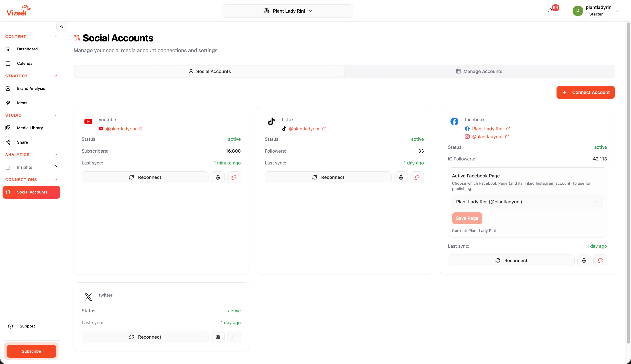Screen dimensions: 631x364
Task: Click YouTube subscribers value 16,800
Action: click(x=233, y=151)
